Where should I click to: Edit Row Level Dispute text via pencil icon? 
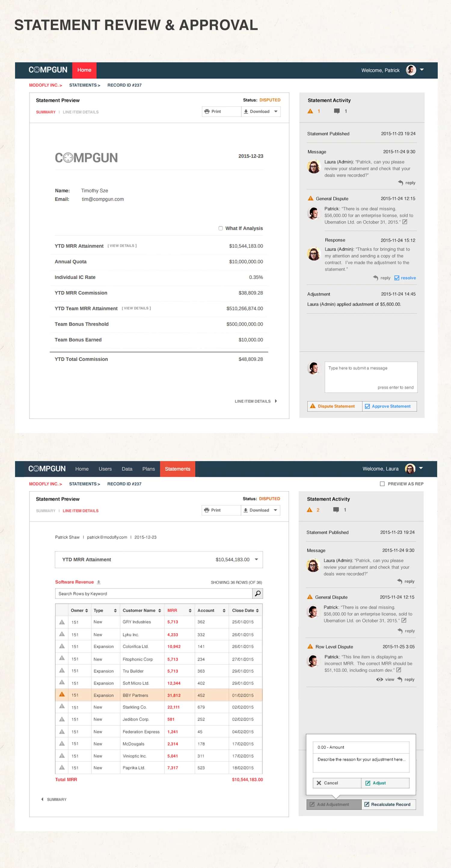[x=399, y=670]
